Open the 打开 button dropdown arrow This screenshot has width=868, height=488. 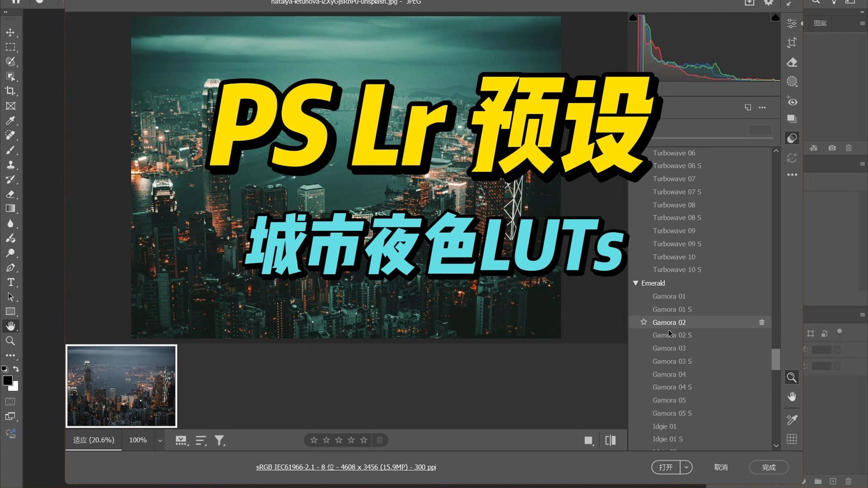coord(686,467)
